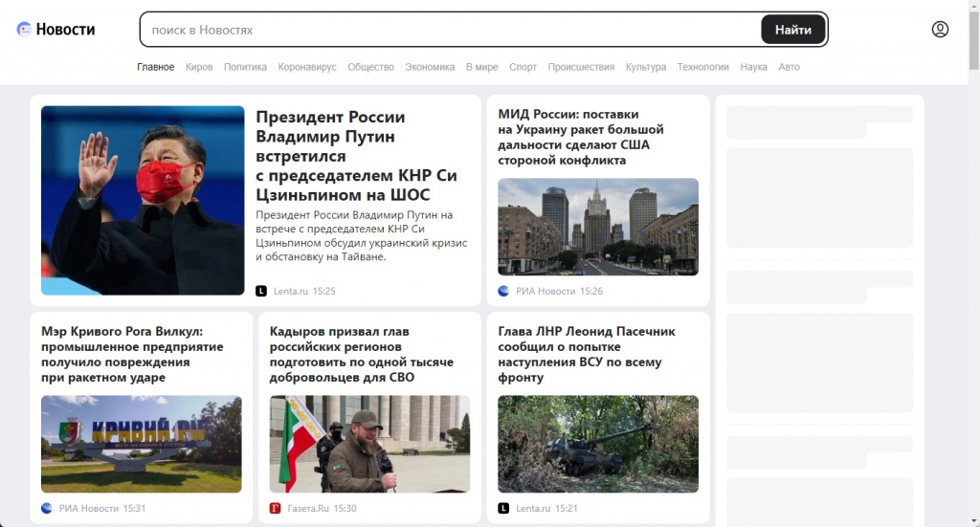Open headline about Путин and Си Цзиньпин
980x527 pixels.
pyautogui.click(x=356, y=156)
